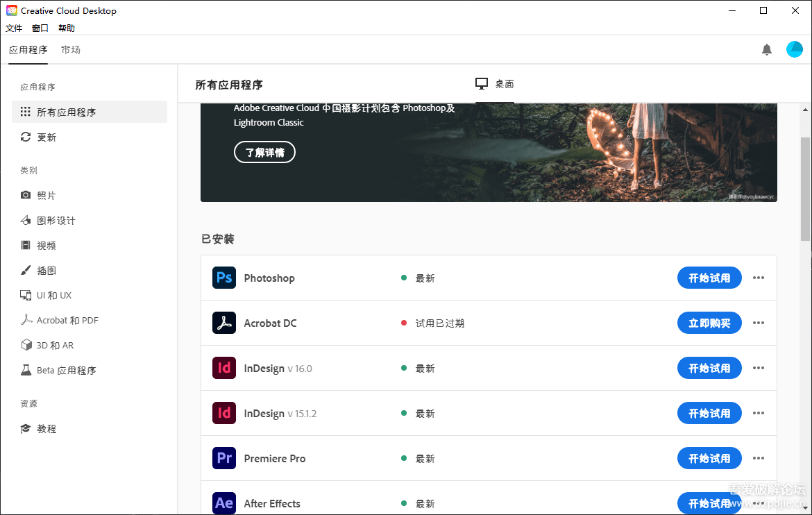
Task: Click 开始试用 for InDesign v 15.1.2
Action: coord(709,413)
